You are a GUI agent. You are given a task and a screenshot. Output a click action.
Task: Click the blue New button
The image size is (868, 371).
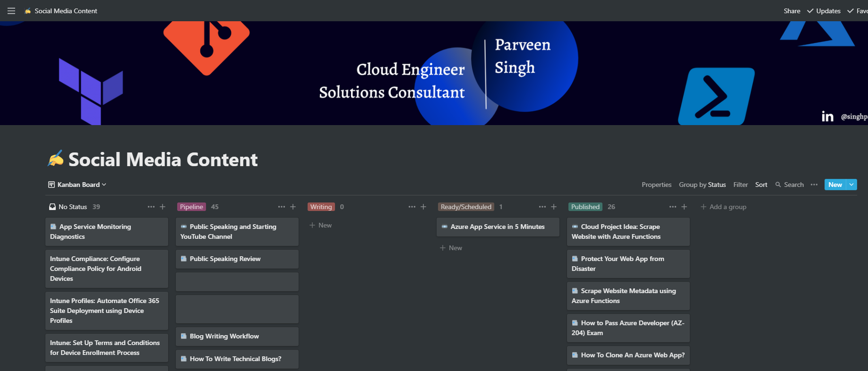(835, 185)
